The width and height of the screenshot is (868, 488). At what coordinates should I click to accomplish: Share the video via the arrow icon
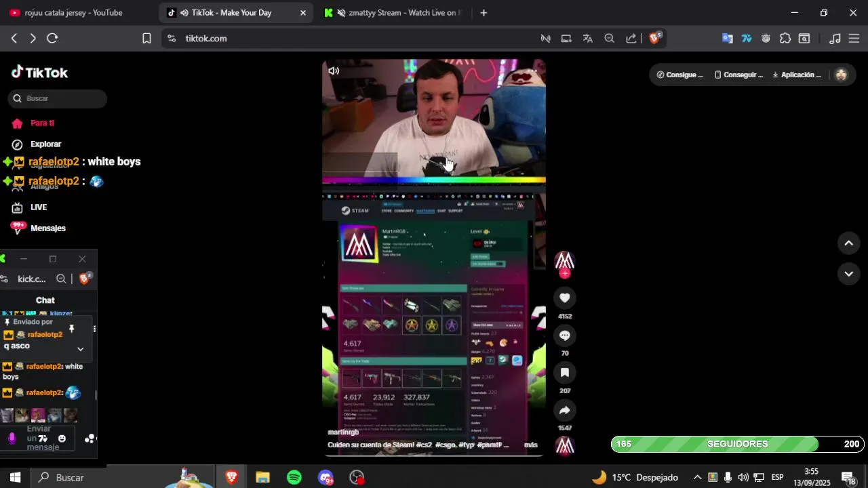pos(564,410)
